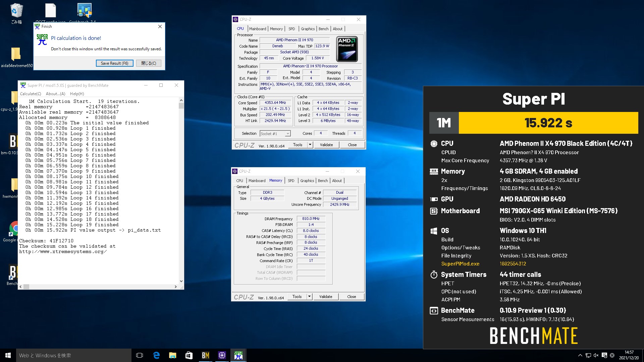
Task: Show hidden system tray icons
Action: click(580, 355)
